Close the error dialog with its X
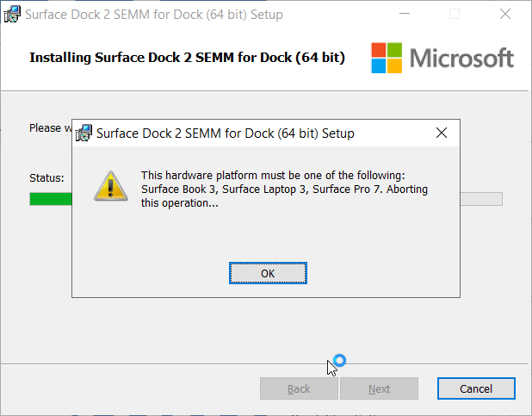The image size is (532, 416). 442,133
